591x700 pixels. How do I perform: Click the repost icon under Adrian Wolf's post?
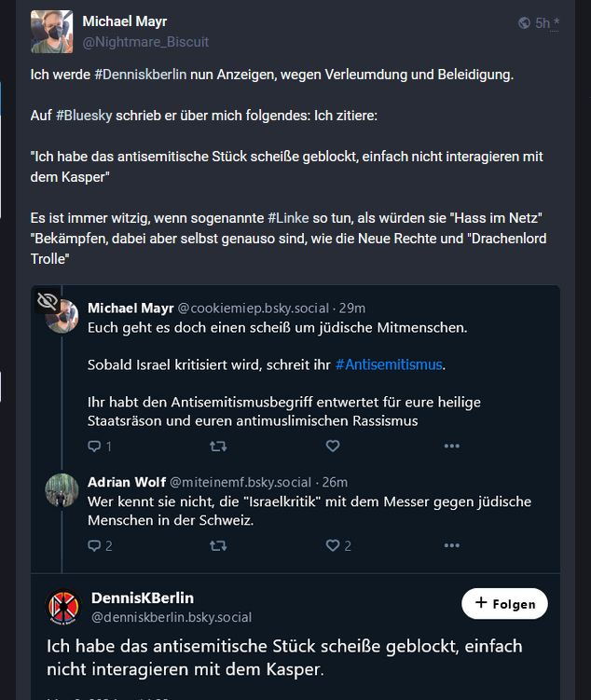218,545
